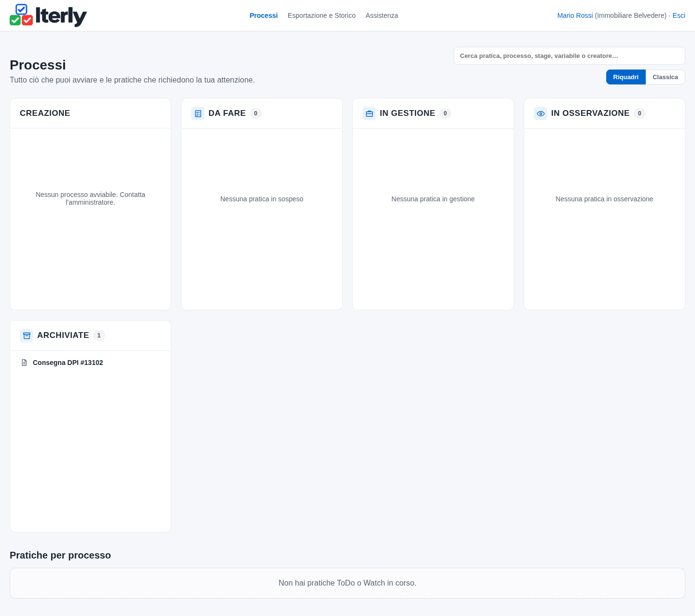Open the Processi nav item
This screenshot has width=695, height=616.
pyautogui.click(x=264, y=15)
